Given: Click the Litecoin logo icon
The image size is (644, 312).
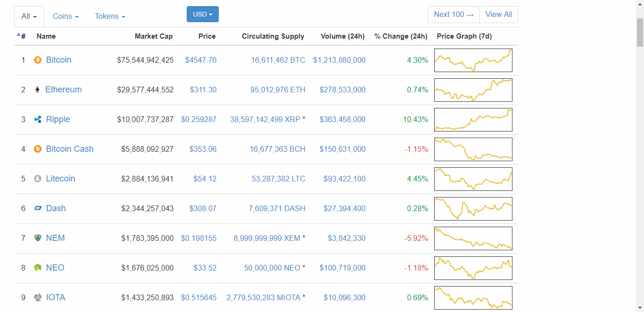Looking at the screenshot, I should (x=38, y=179).
